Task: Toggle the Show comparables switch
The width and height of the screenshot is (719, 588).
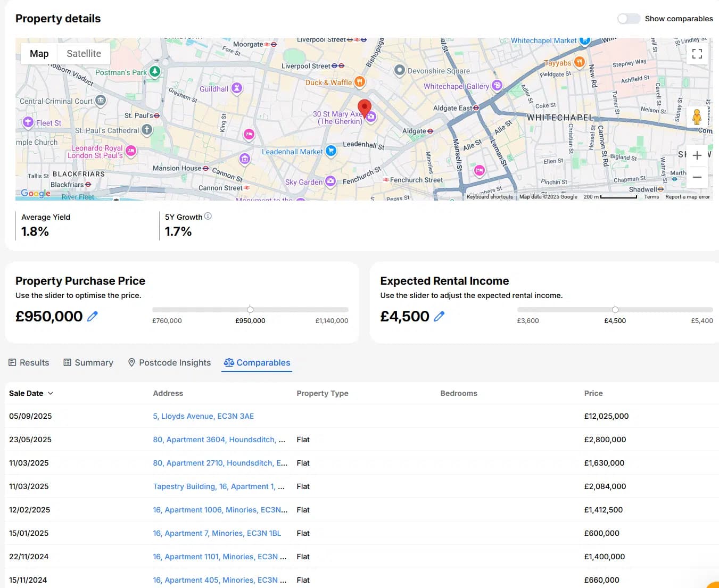Action: [x=628, y=19]
